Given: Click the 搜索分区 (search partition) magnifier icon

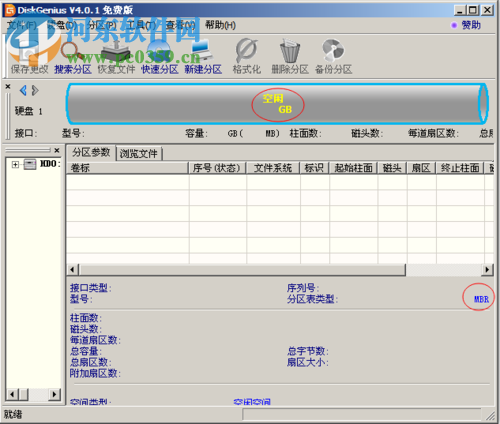Looking at the screenshot, I should point(73,57).
